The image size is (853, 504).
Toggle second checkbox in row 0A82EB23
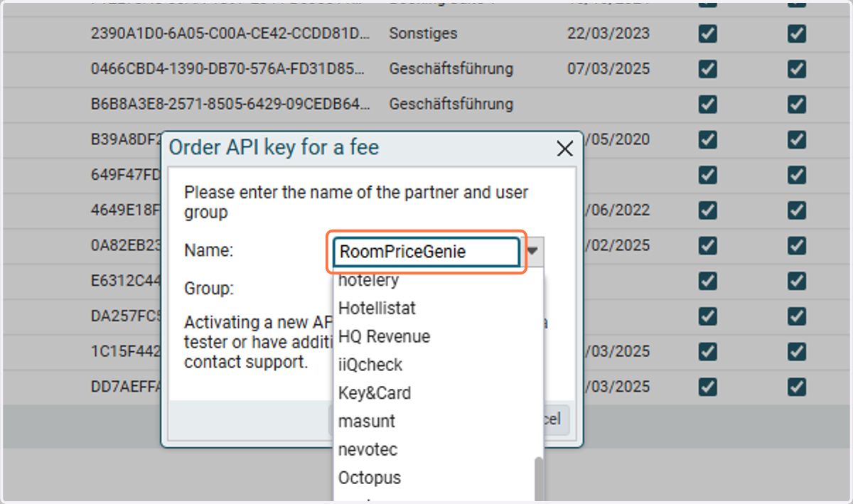797,246
